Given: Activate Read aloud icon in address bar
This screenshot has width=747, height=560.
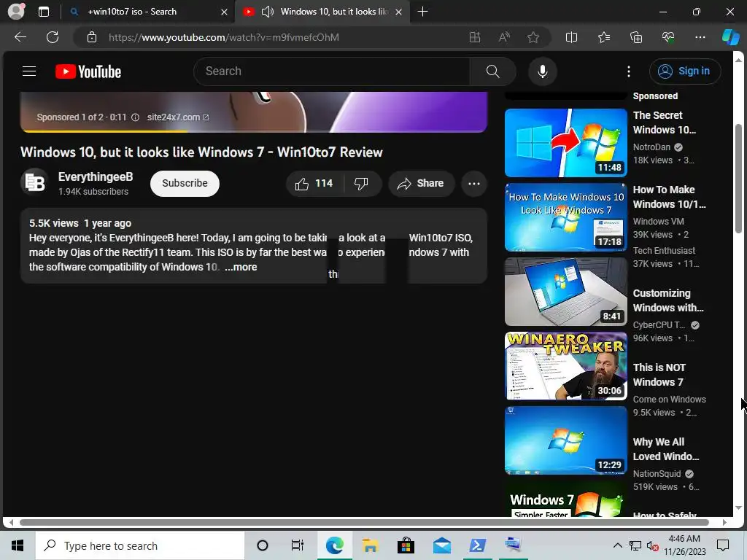Looking at the screenshot, I should tap(504, 37).
